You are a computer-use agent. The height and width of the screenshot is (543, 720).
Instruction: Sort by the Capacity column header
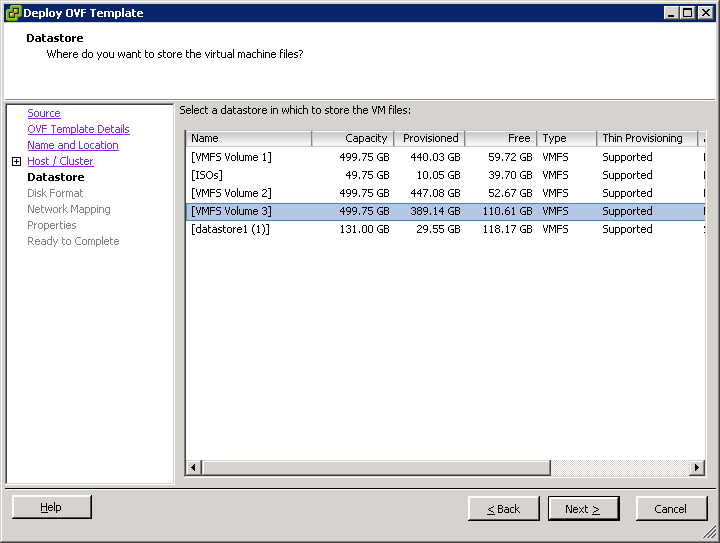[352, 138]
